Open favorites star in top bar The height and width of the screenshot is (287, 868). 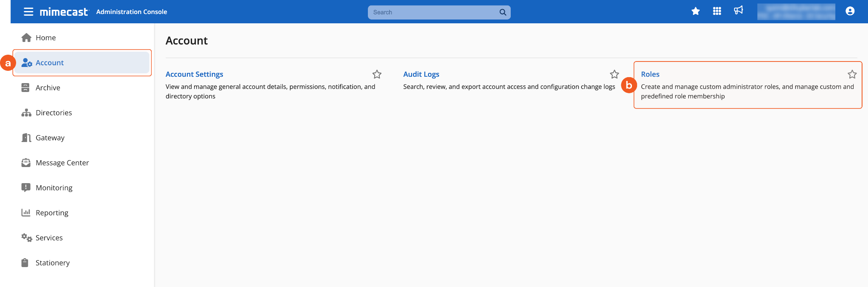[x=696, y=11]
